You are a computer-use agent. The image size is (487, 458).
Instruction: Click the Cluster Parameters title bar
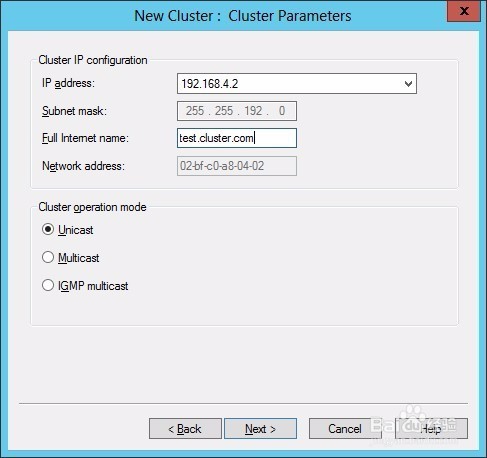click(243, 16)
